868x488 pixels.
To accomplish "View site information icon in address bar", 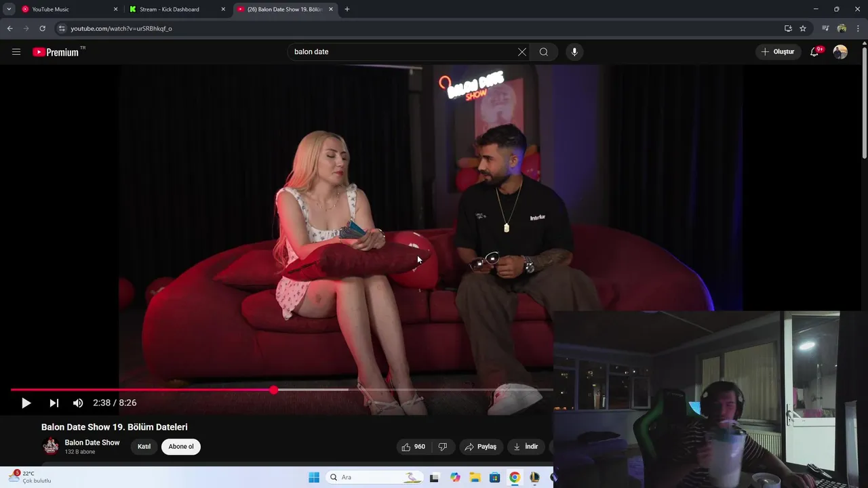I will point(62,28).
